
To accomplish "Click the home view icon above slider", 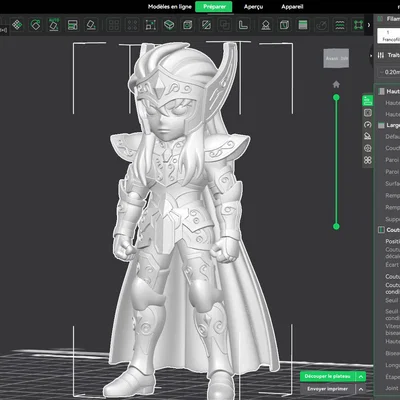I will pos(336,84).
